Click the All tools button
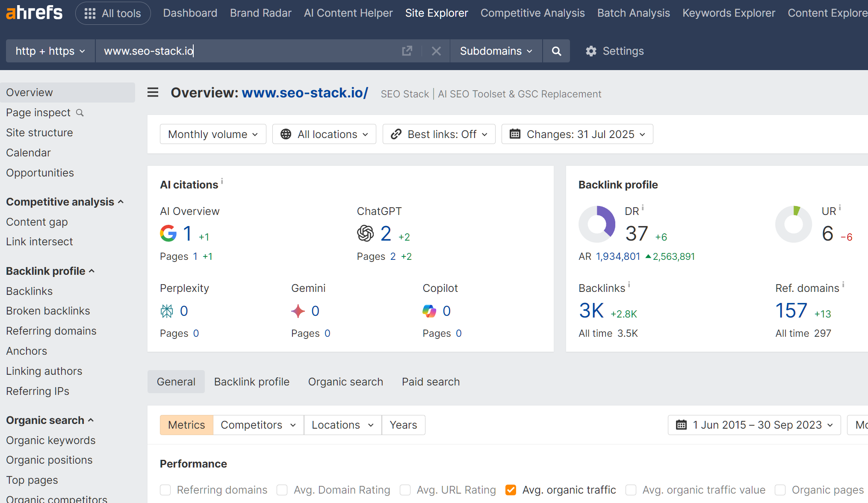The image size is (868, 503). tap(113, 13)
